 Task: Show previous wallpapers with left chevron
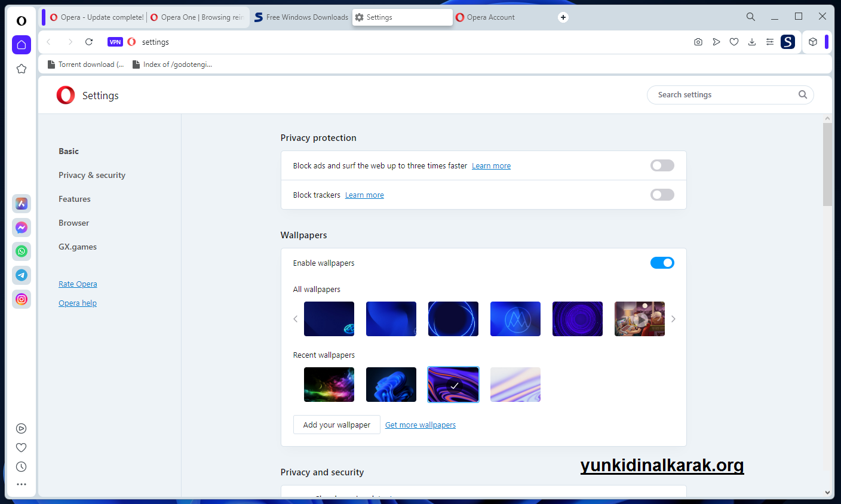295,319
